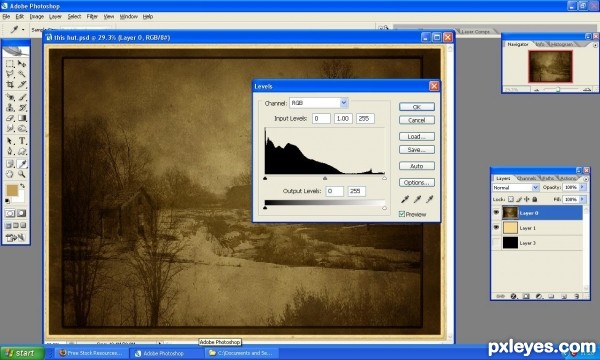Image resolution: width=600 pixels, height=360 pixels.
Task: Click the Auto button in Levels
Action: coord(417,166)
